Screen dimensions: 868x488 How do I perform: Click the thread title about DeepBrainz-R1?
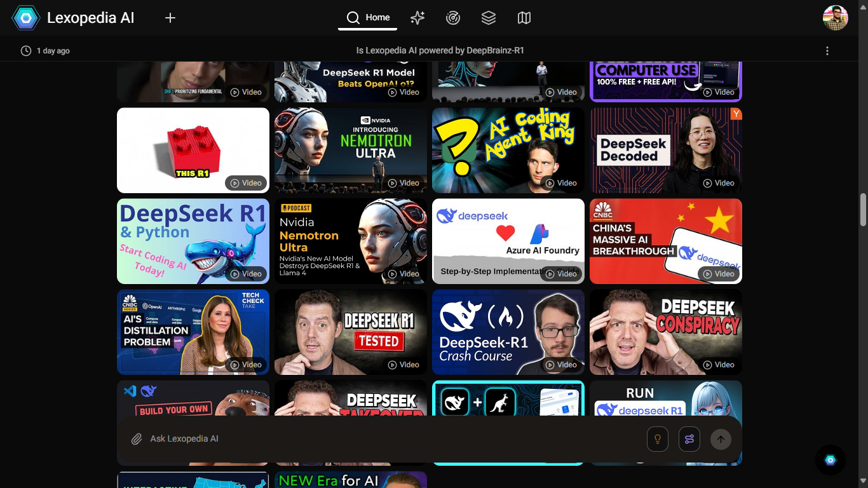[x=440, y=51]
